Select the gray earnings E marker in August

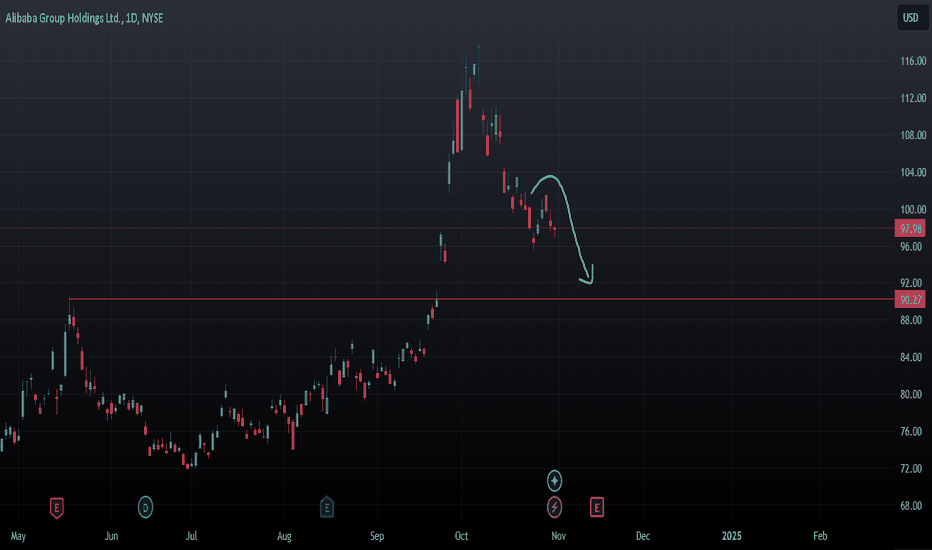326,508
